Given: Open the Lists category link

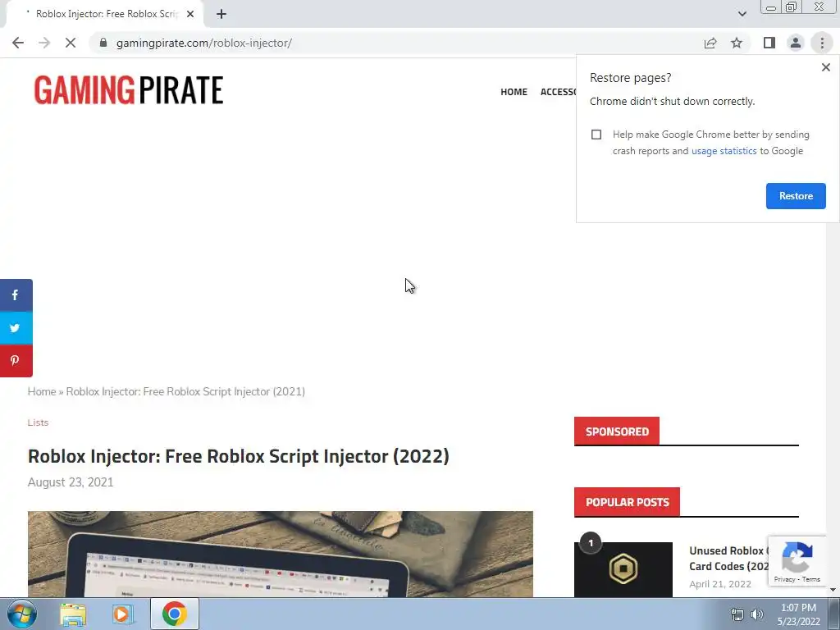Looking at the screenshot, I should pos(38,422).
